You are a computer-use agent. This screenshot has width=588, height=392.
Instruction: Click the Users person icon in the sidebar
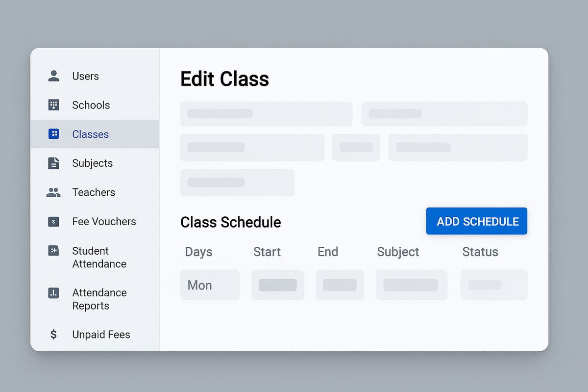(x=53, y=76)
